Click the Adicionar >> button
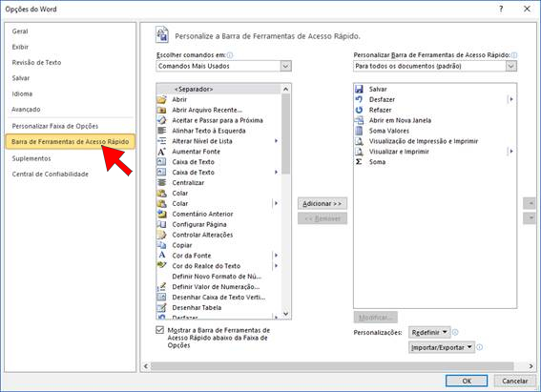The image size is (541, 392). coord(323,204)
